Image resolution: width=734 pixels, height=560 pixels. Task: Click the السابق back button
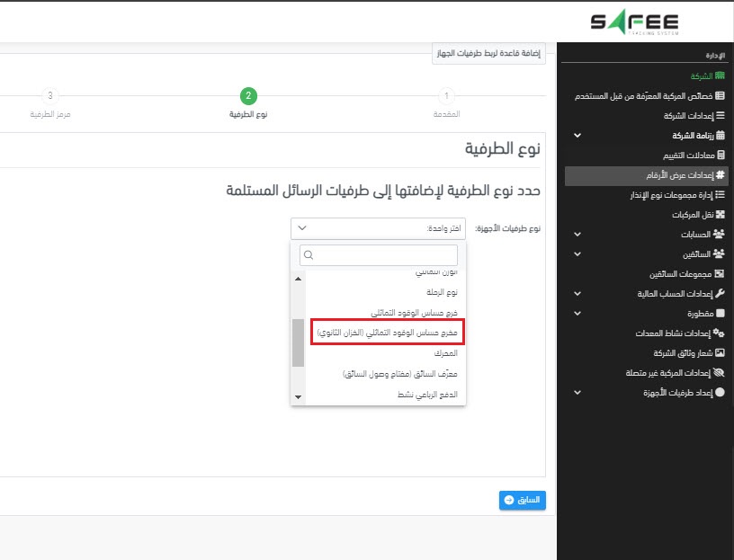[x=522, y=500]
